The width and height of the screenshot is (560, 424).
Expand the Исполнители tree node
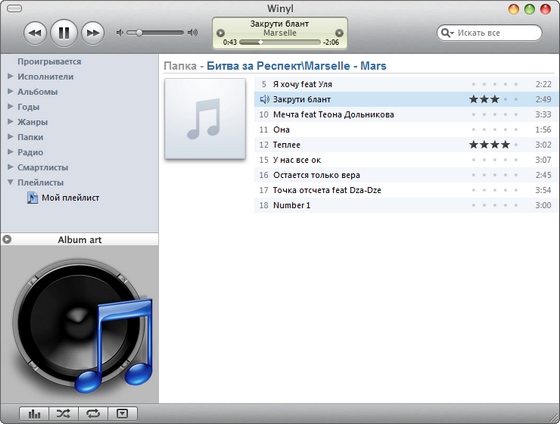[10, 76]
